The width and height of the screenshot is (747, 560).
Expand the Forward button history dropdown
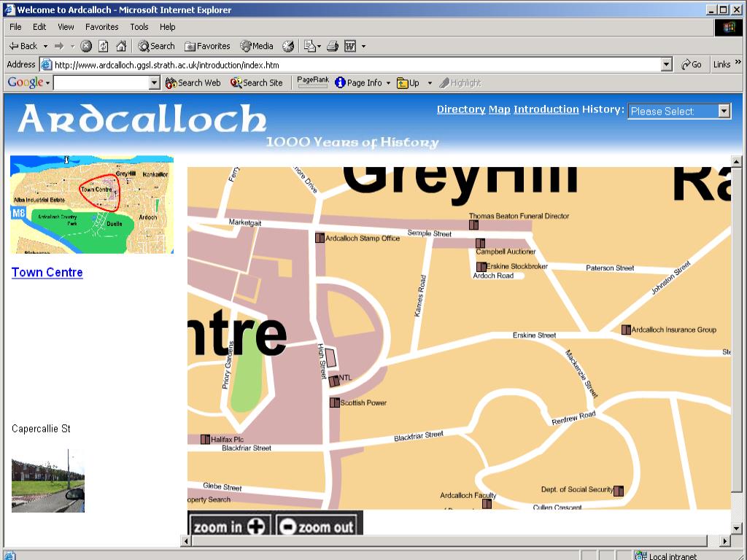72,46
